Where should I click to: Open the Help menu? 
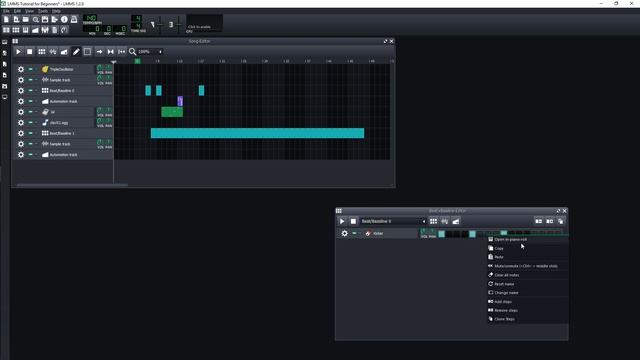click(x=56, y=11)
